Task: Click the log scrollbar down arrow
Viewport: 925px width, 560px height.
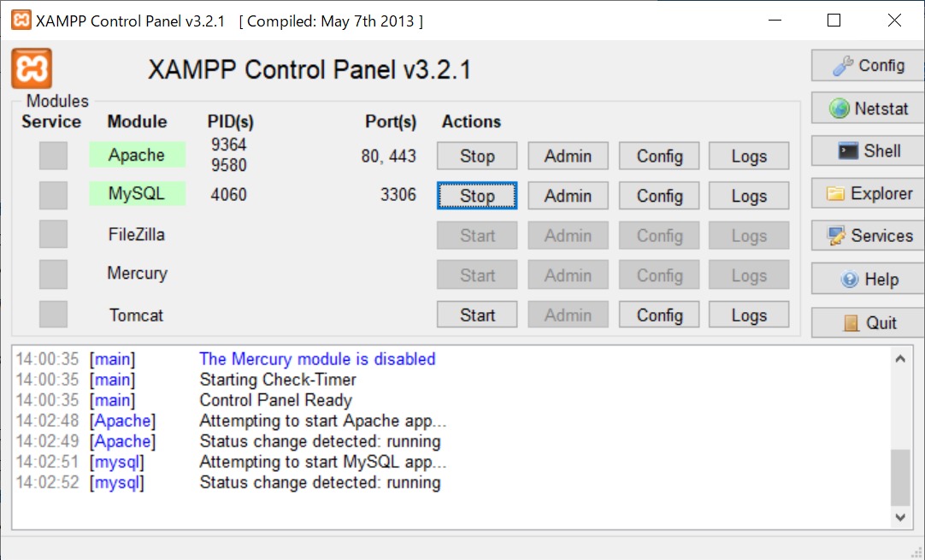Action: [900, 517]
